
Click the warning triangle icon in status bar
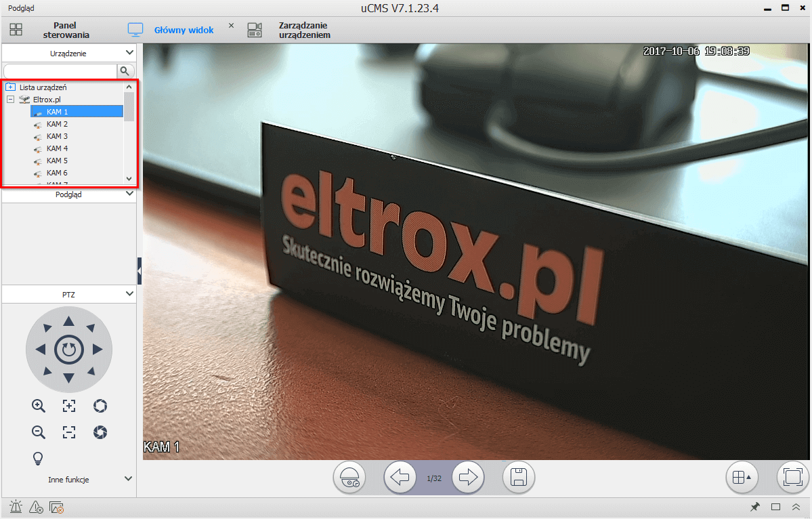click(x=36, y=507)
